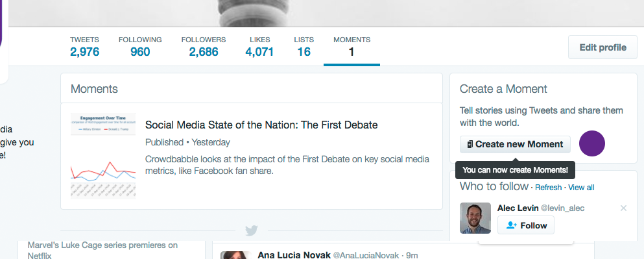The image size is (644, 259).
Task: View the Followers tab showing 2,686
Action: click(x=204, y=47)
